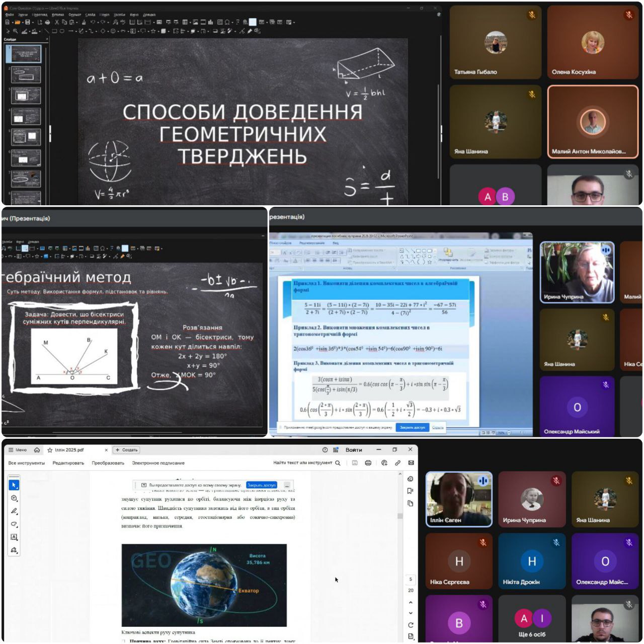Pick the highlighter pen tool in Acrobat
Image resolution: width=644 pixels, height=644 pixels.
[x=14, y=511]
